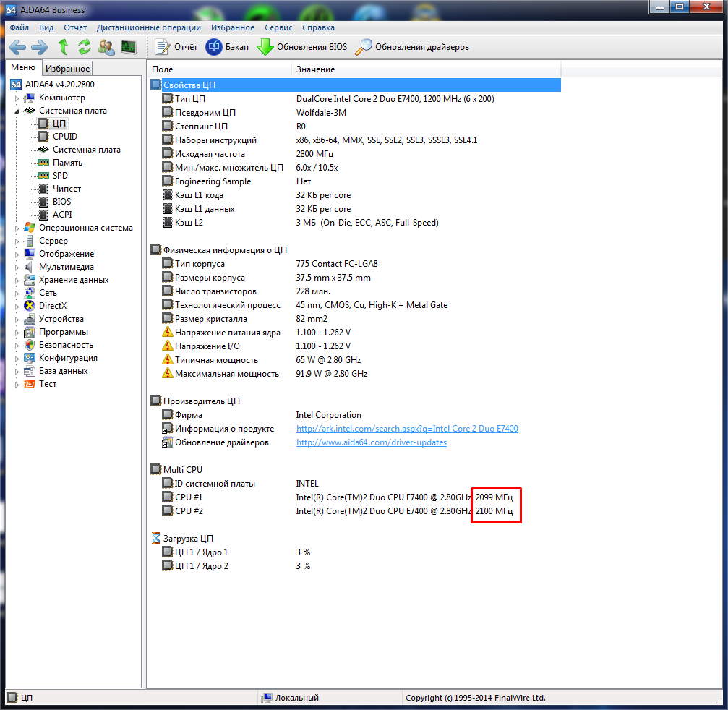The width and height of the screenshot is (728, 710).
Task: Select ЦП 1 / Ядро 2 row
Action: click(x=355, y=565)
